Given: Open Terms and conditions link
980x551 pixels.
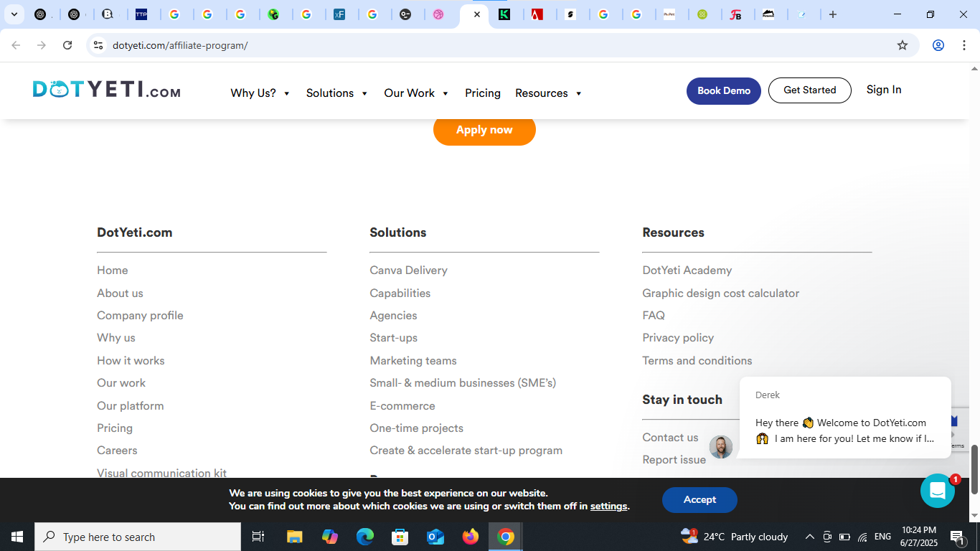Looking at the screenshot, I should (697, 361).
